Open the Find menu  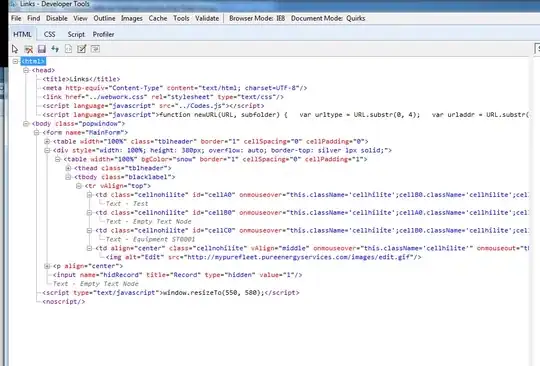point(34,19)
